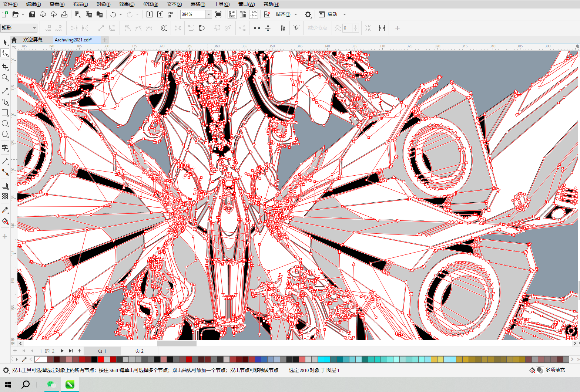The image size is (580, 392).
Task: Open the quick customize plus in the toolbox
Action: [x=5, y=236]
